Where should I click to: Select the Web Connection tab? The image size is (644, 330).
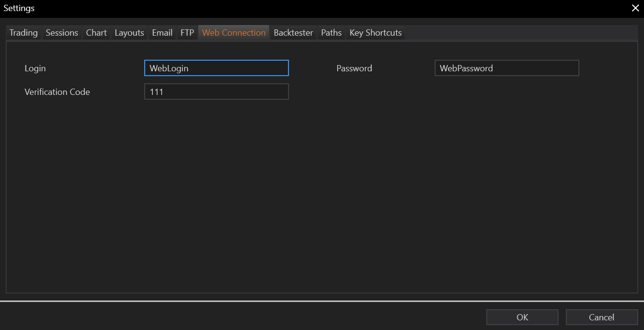tap(234, 33)
